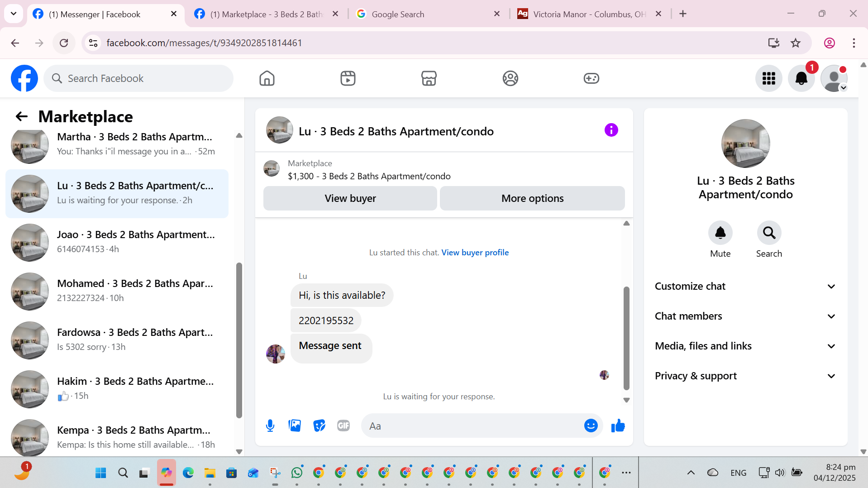This screenshot has height=488, width=868.
Task: Click the Facebook logo
Action: tap(24, 78)
